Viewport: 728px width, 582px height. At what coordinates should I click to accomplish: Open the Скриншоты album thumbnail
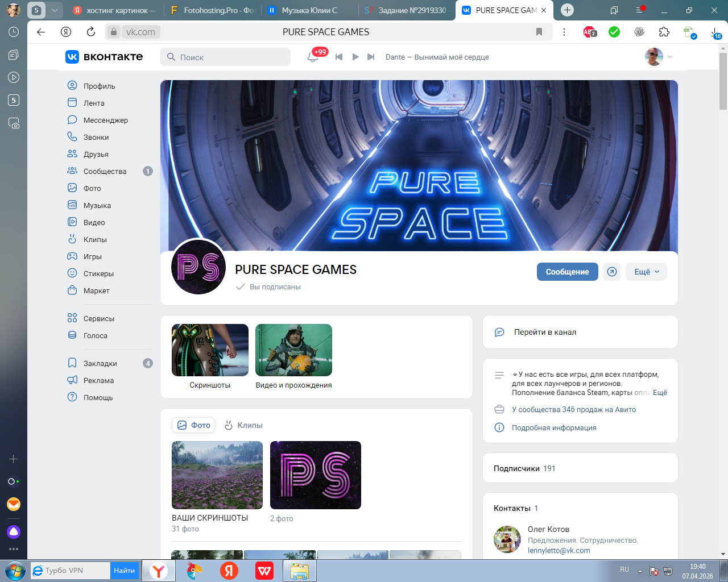tap(210, 350)
